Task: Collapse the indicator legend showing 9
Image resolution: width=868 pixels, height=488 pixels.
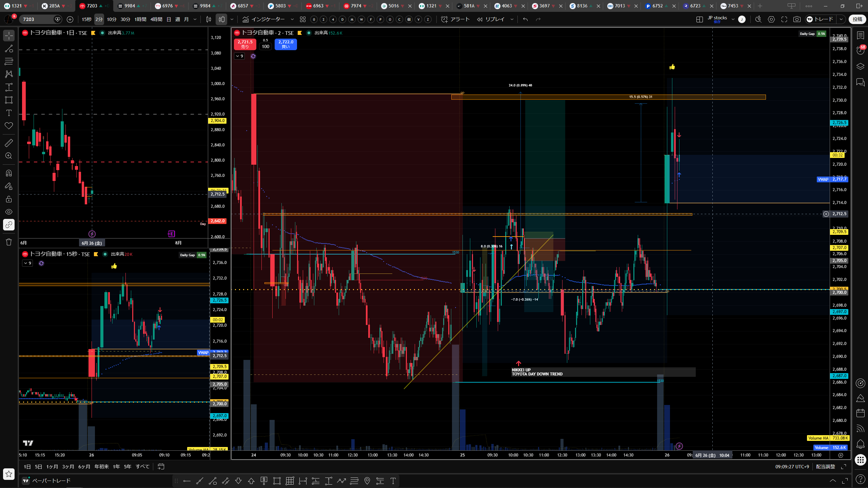Action: [239, 56]
